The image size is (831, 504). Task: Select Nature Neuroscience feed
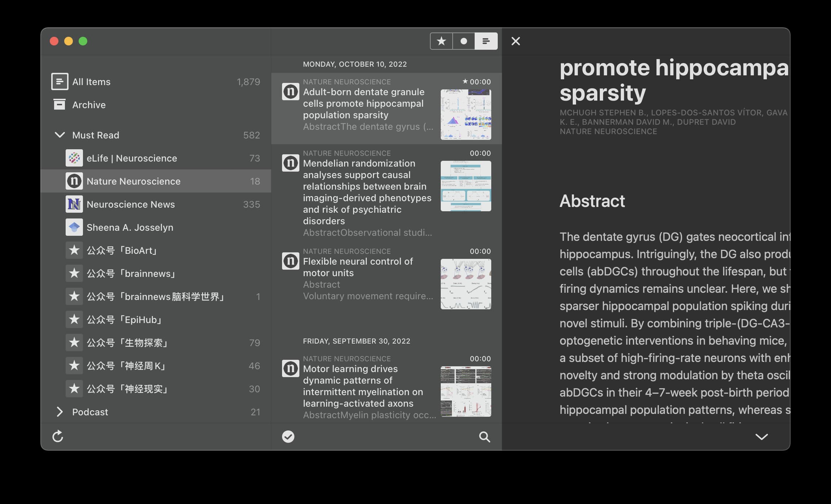(156, 181)
